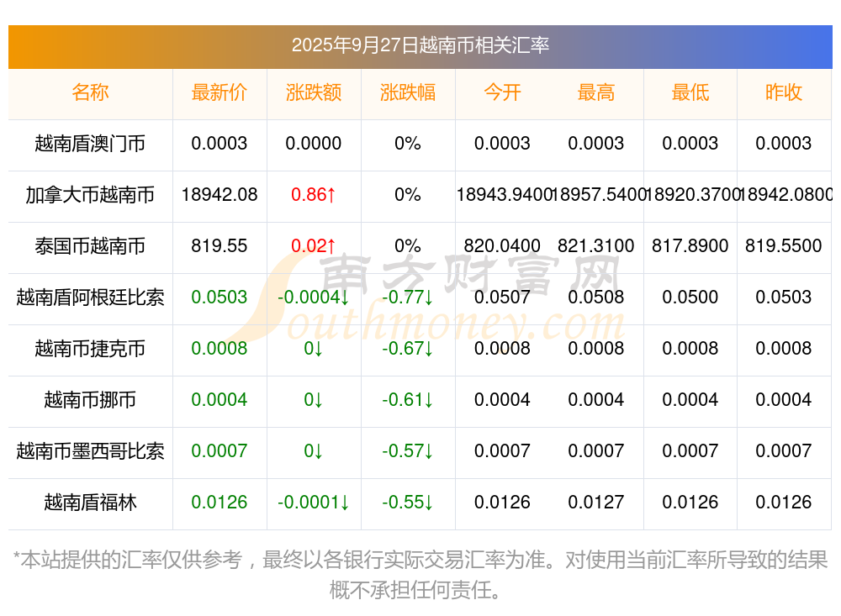
Task: Select the 越南币挪币 currency pair
Action: pyautogui.click(x=90, y=400)
